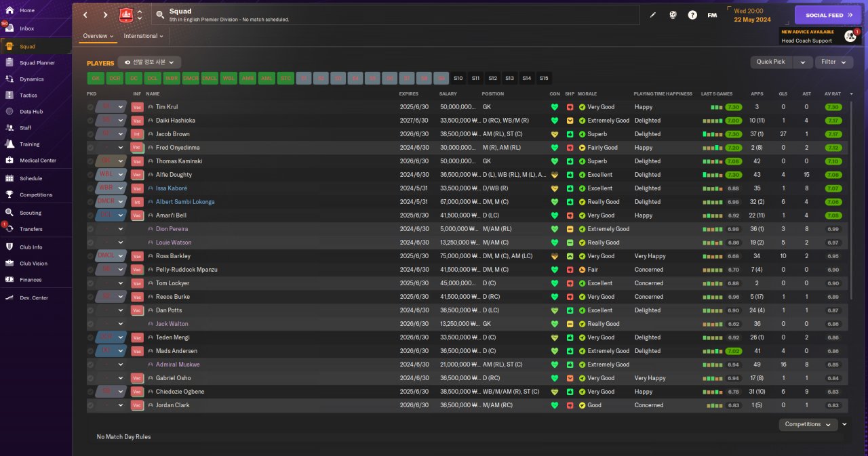Screen dimensions: 868x456
Task: Open the Tactics sidebar section
Action: tap(28, 96)
